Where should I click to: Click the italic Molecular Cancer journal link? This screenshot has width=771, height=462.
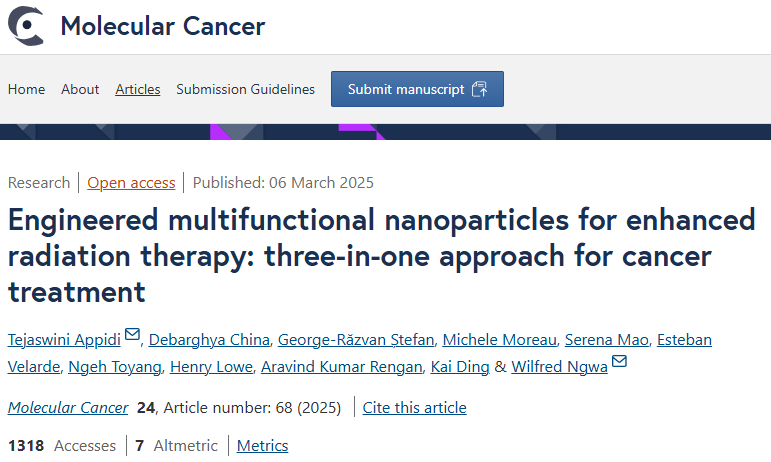(68, 407)
